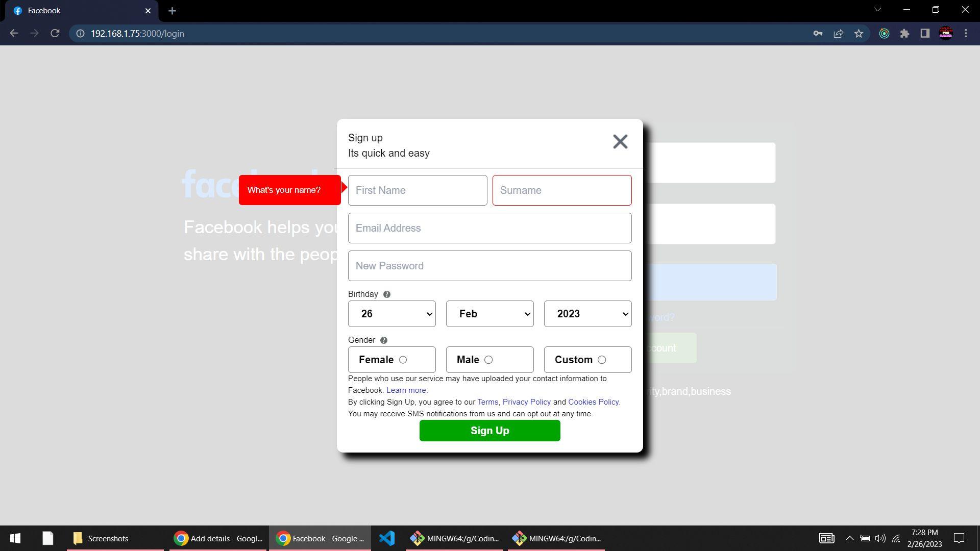This screenshot has height=551, width=980.
Task: Click the close X button on signup modal
Action: coord(620,141)
